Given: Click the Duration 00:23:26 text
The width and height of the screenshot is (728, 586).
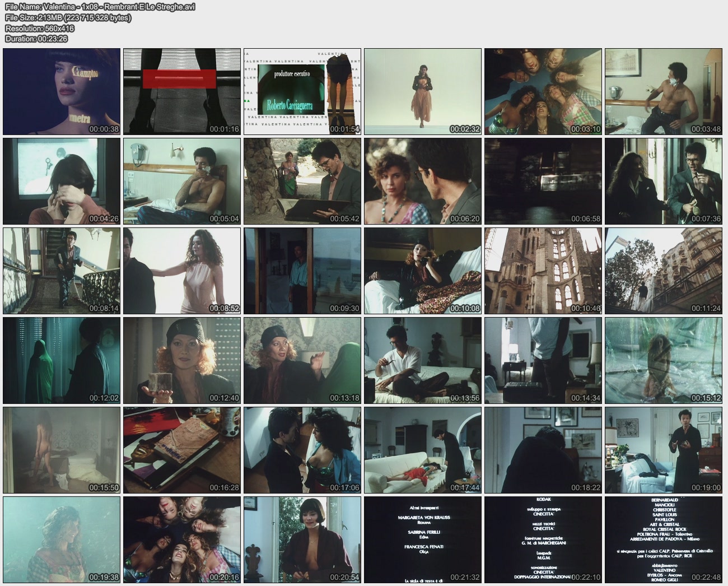Looking at the screenshot, I should (x=36, y=39).
